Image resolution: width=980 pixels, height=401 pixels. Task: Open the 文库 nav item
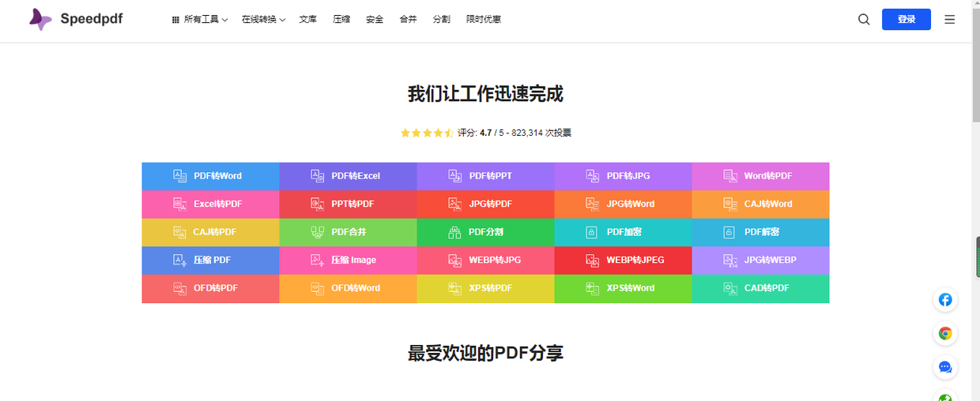click(x=308, y=19)
